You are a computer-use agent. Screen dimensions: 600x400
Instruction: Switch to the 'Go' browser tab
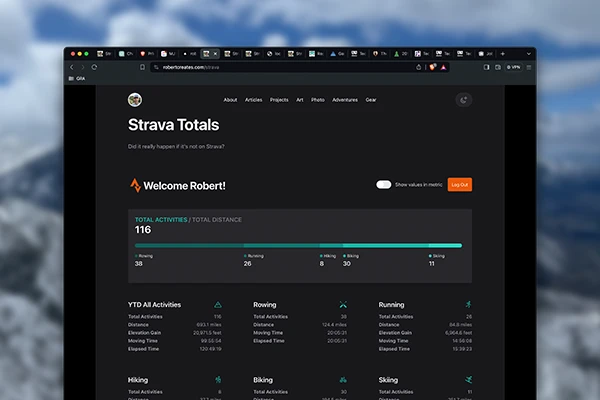coord(338,54)
